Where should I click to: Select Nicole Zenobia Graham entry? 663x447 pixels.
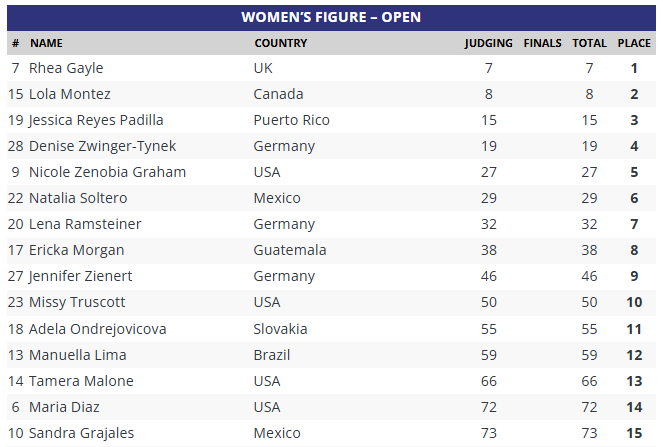[x=107, y=172]
